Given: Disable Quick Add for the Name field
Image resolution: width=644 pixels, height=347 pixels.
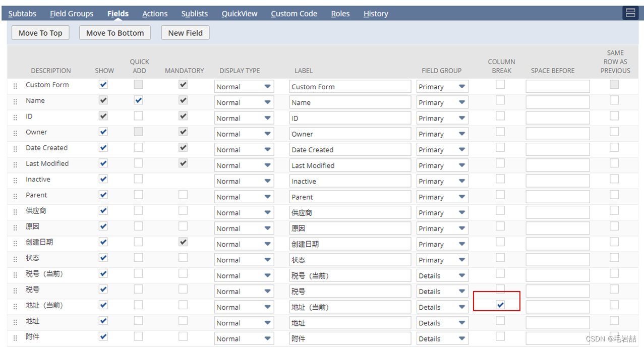Looking at the screenshot, I should pyautogui.click(x=138, y=100).
